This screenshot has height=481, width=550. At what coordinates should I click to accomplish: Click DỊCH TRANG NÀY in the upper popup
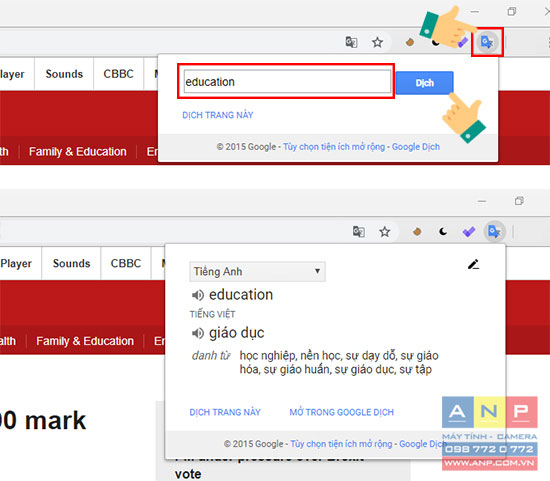tap(217, 115)
